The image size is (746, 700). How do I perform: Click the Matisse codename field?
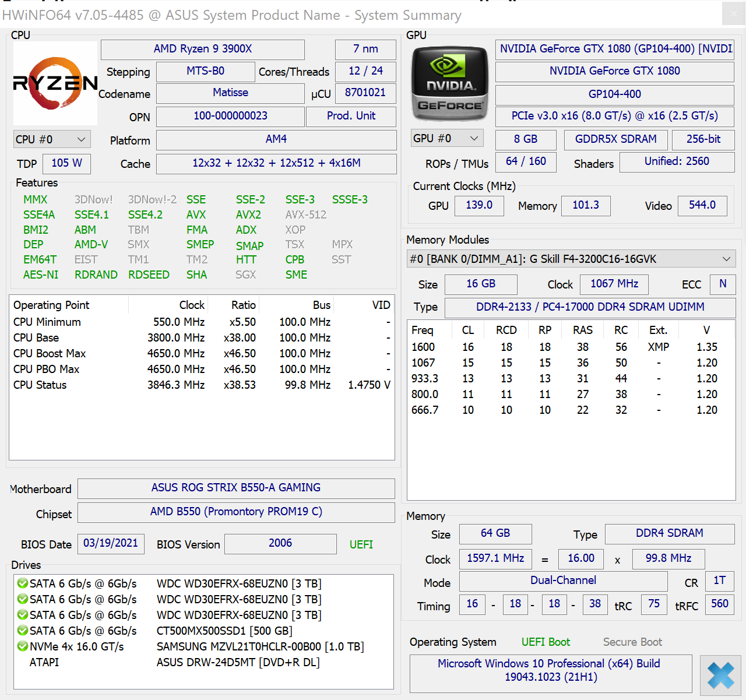(x=230, y=93)
